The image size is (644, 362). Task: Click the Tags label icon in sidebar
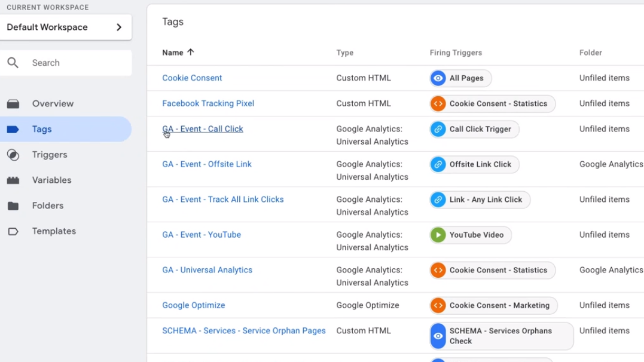pyautogui.click(x=13, y=129)
